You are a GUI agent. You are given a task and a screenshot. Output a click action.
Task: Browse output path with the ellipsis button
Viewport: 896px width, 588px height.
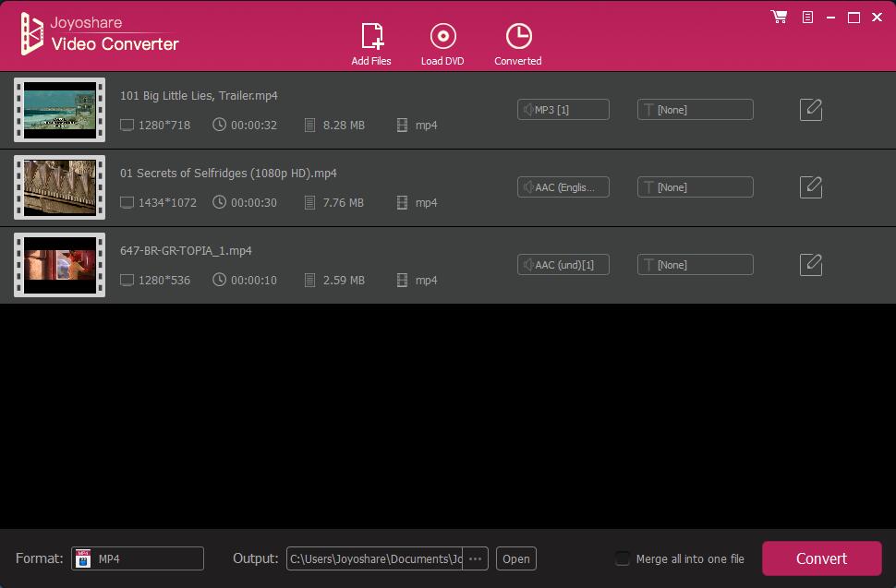476,558
